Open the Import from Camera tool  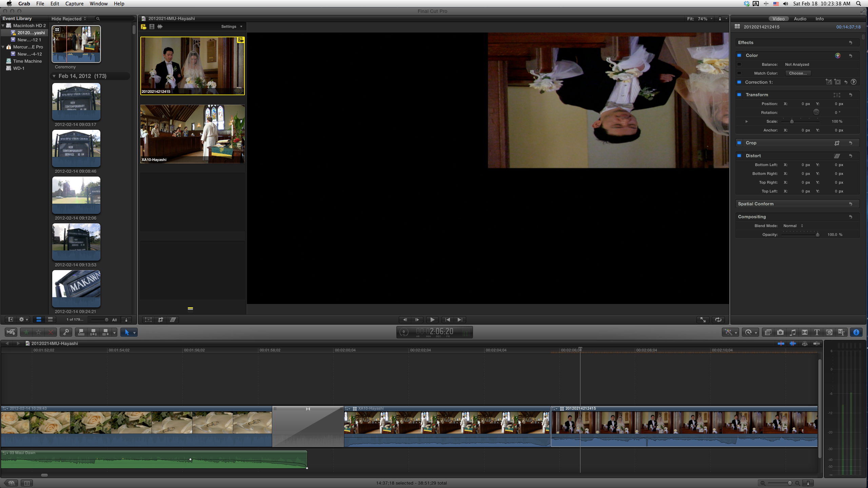coord(11,332)
